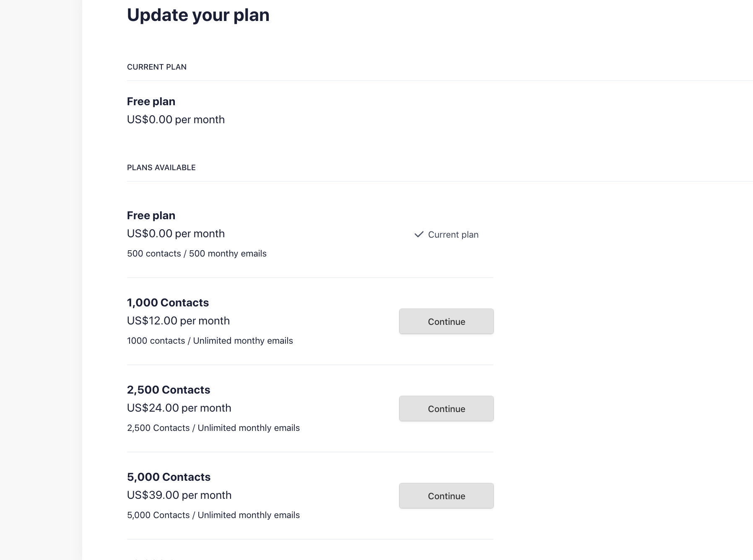Screen dimensions: 753x560
Task: Choose Continue on the 2,500 Contacts plan
Action: tap(446, 409)
